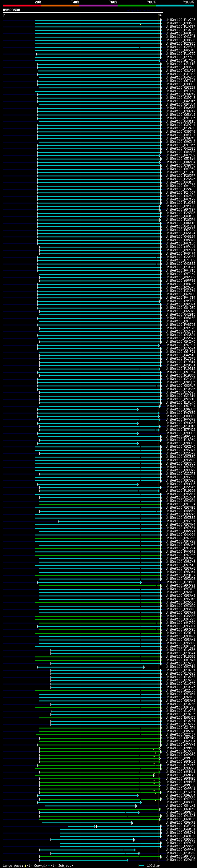Select hit label UniRef100_Q7DM38

pos(180,582)
